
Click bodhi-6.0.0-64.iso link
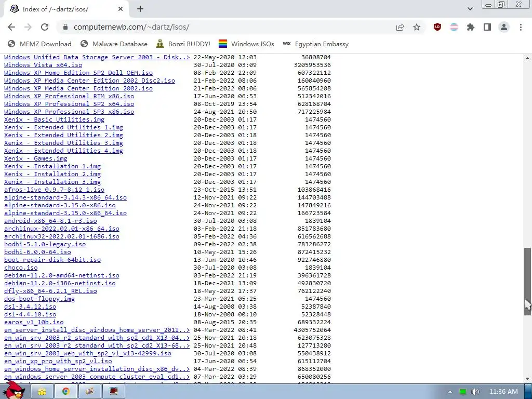coord(37,252)
